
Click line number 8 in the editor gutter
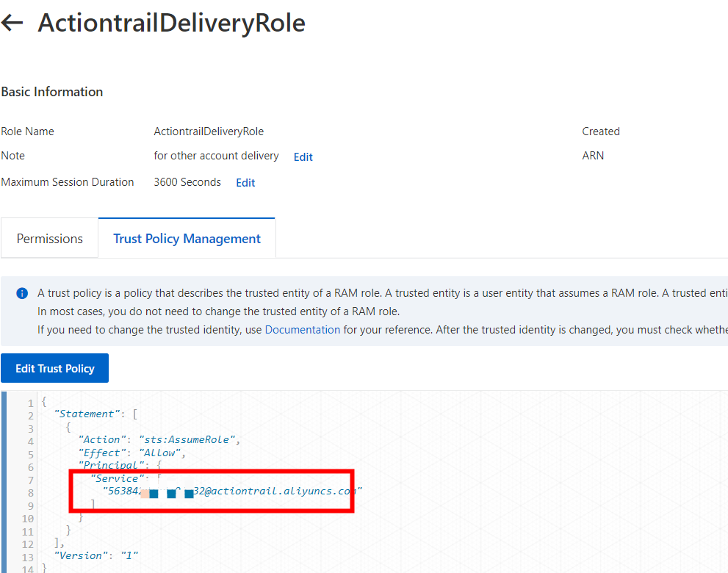[31, 493]
